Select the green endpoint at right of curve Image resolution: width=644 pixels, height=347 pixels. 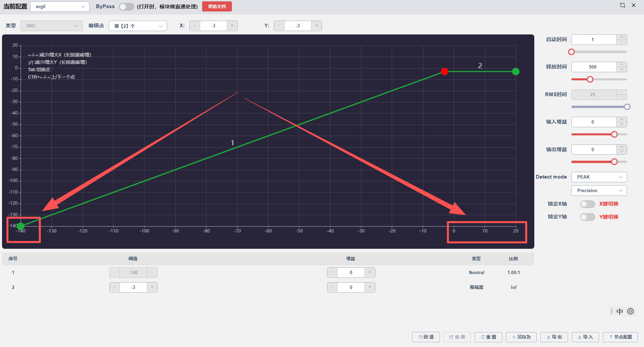coord(516,72)
